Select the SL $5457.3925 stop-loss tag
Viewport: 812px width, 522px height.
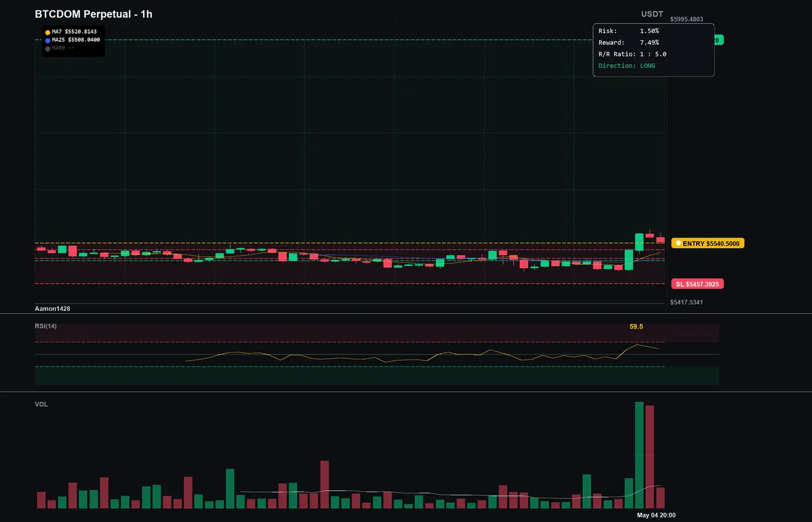click(697, 284)
